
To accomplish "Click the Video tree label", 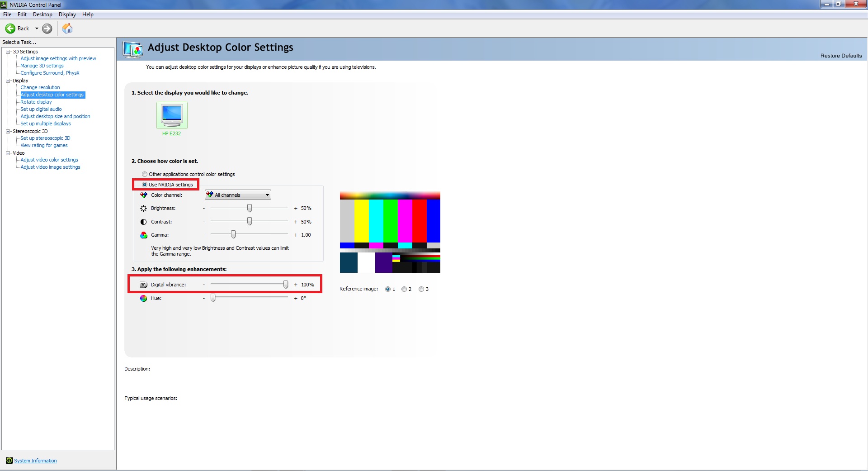I will coord(19,153).
